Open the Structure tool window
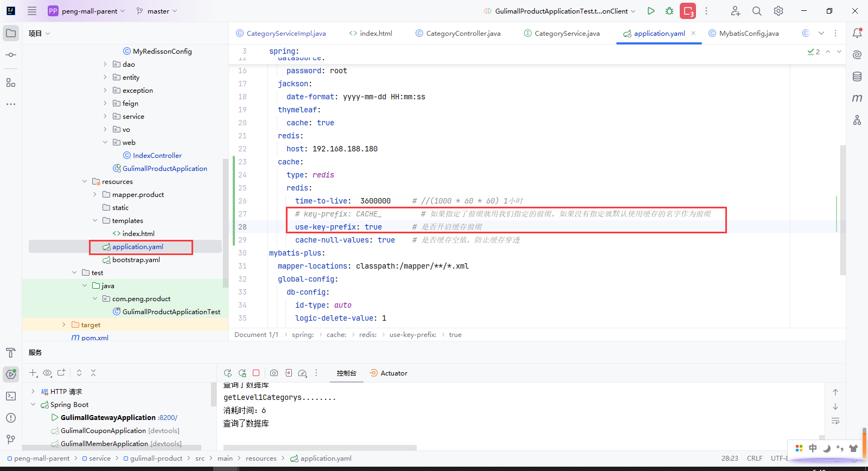 click(x=11, y=82)
